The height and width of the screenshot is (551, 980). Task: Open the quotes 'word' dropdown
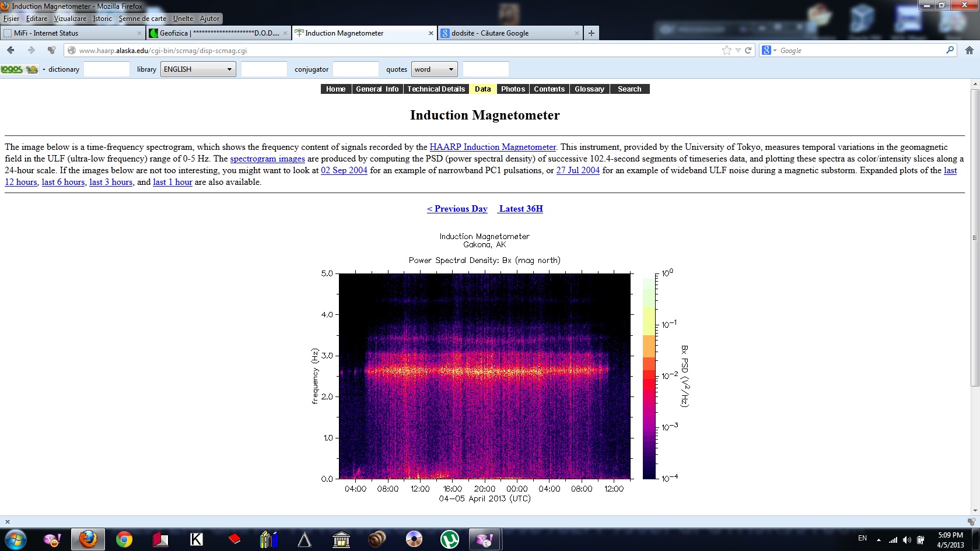tap(434, 69)
